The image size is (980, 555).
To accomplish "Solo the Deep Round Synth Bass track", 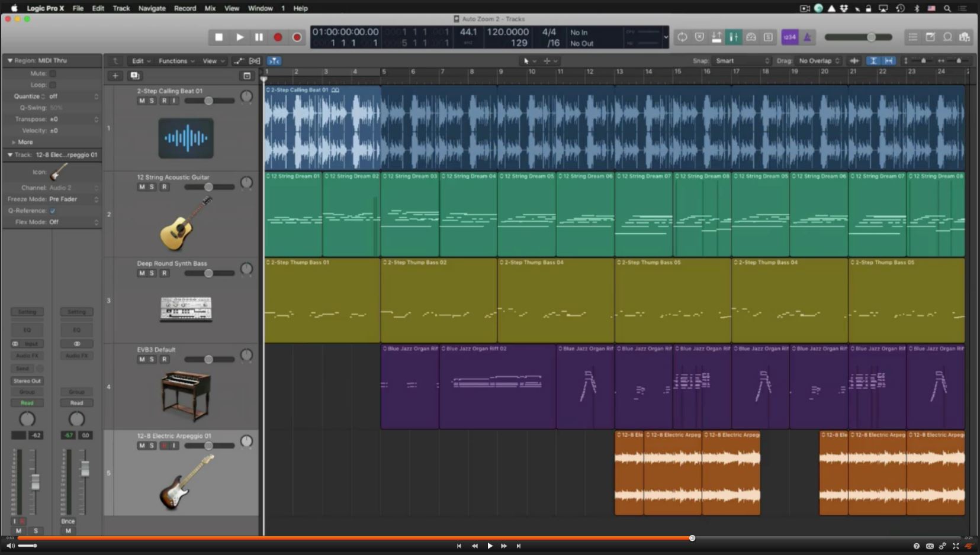I will pos(152,273).
